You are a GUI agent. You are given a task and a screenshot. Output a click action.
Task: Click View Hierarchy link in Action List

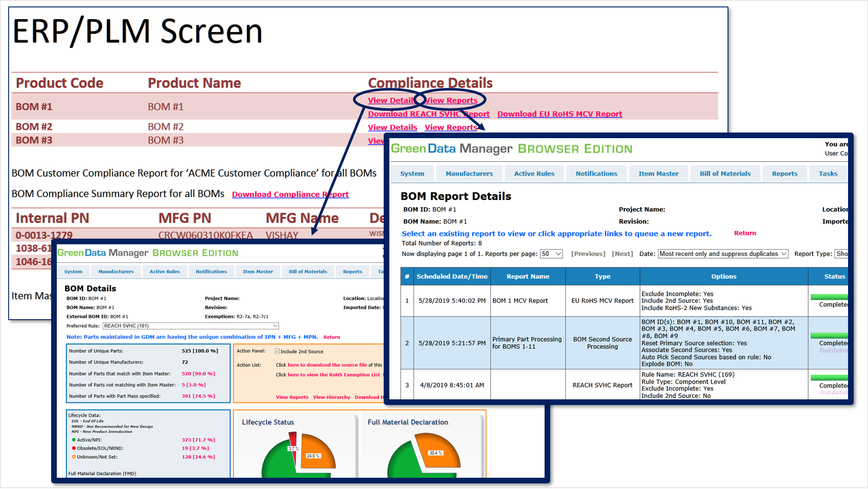(x=332, y=397)
